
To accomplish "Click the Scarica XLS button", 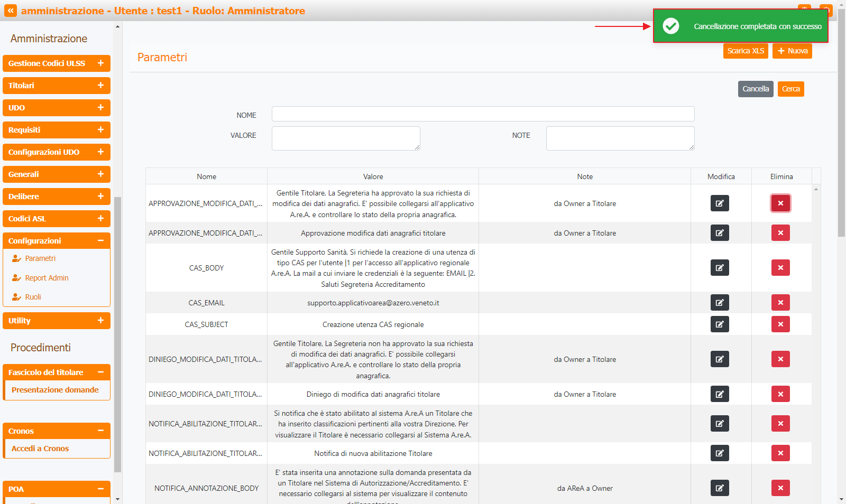I will point(745,51).
